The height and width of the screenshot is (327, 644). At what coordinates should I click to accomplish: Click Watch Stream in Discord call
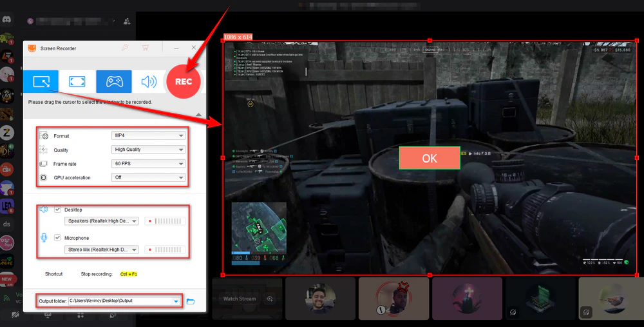point(240,299)
